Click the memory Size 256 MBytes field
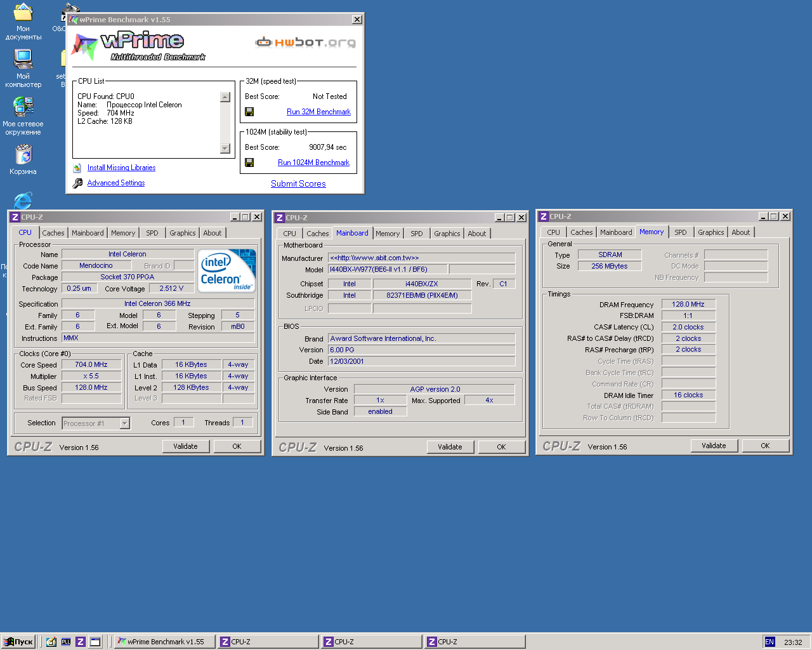This screenshot has height=650, width=812. click(x=610, y=266)
